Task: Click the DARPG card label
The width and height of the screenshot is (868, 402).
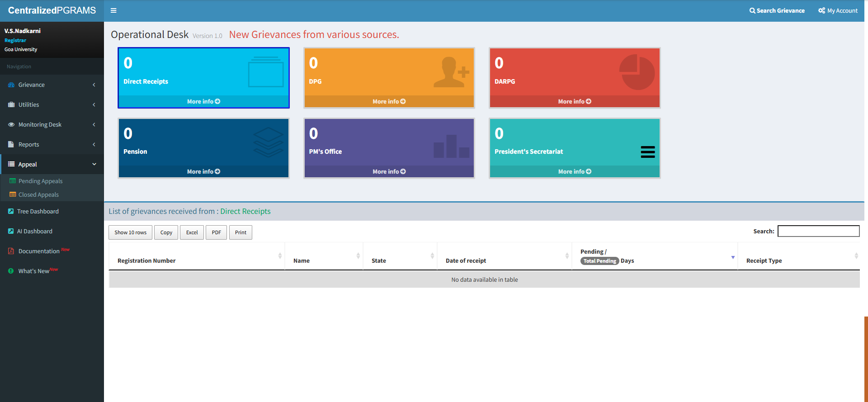Action: pyautogui.click(x=505, y=81)
